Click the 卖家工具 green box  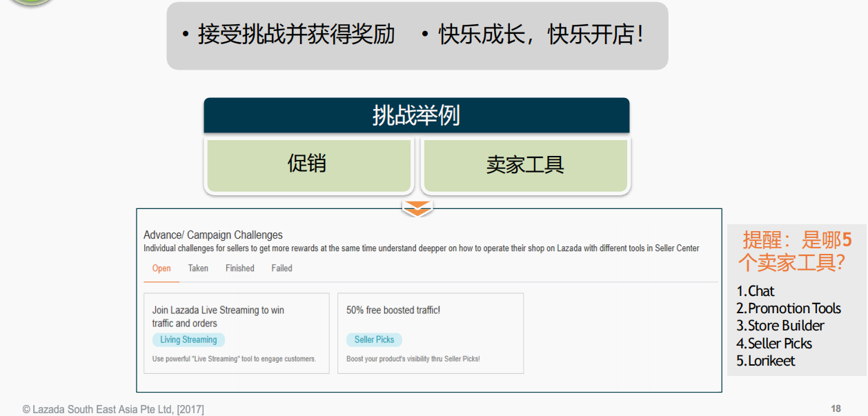[525, 165]
